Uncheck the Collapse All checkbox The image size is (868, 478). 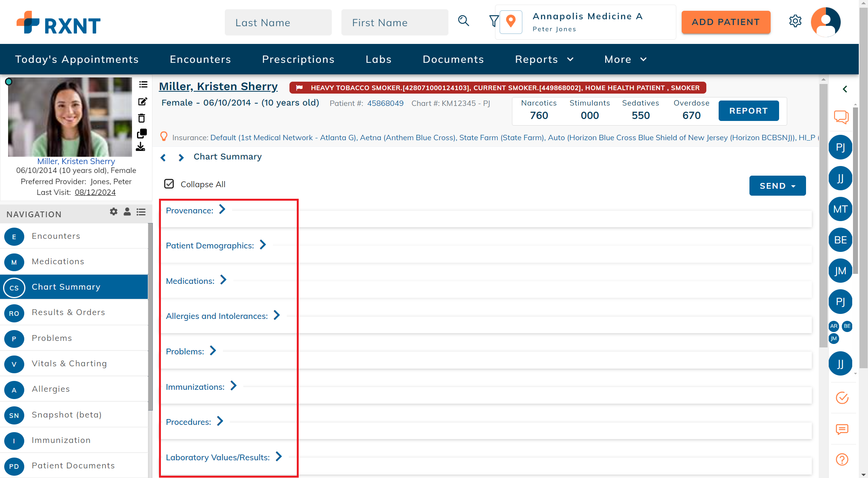pos(169,184)
